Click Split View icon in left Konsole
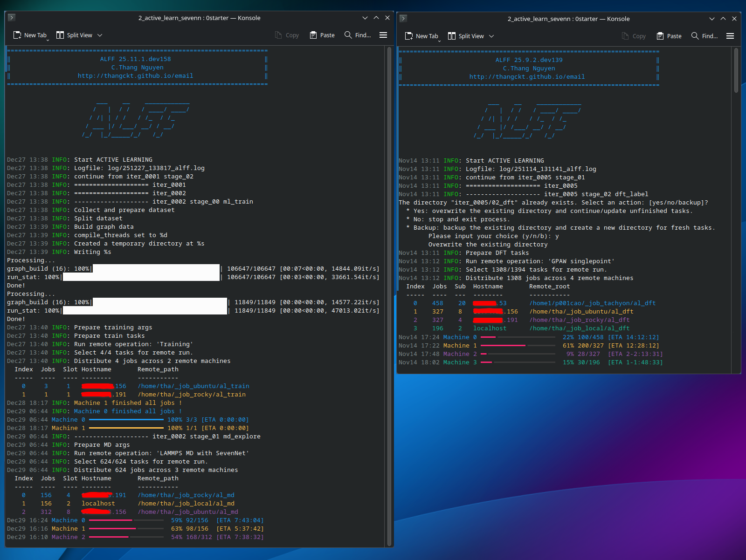 [x=60, y=35]
